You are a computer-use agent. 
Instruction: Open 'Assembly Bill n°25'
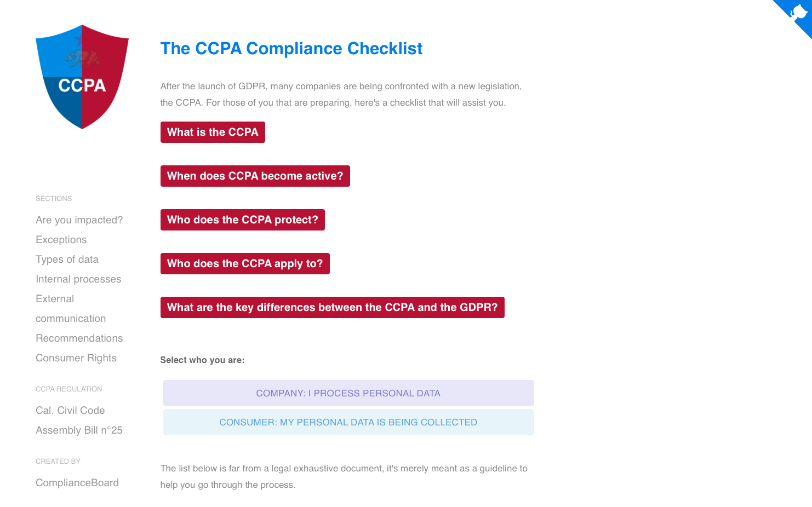(79, 430)
